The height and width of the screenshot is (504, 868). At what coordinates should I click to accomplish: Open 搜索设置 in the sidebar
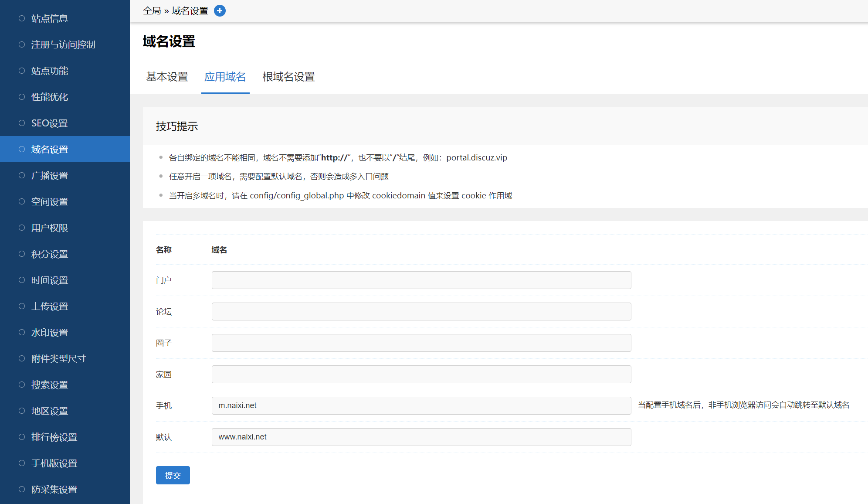(50, 385)
